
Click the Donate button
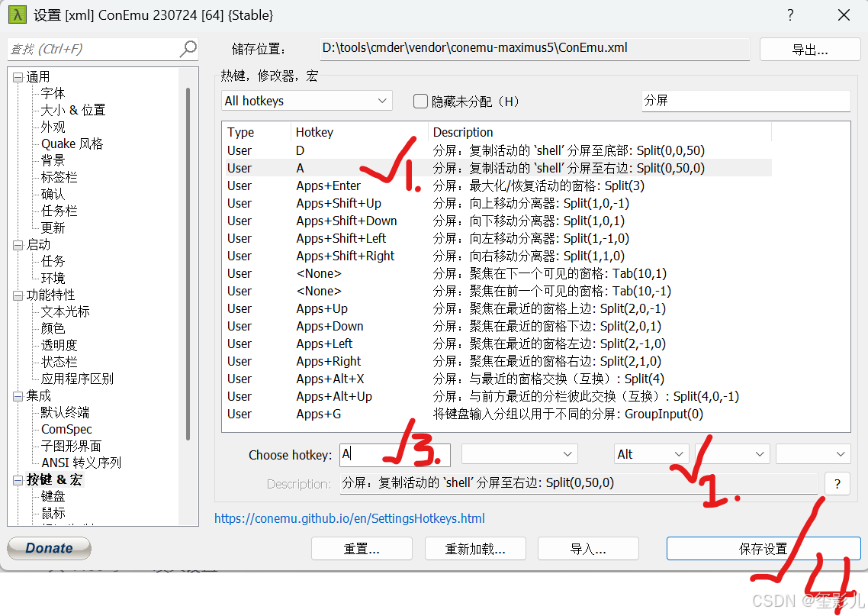pyautogui.click(x=50, y=548)
